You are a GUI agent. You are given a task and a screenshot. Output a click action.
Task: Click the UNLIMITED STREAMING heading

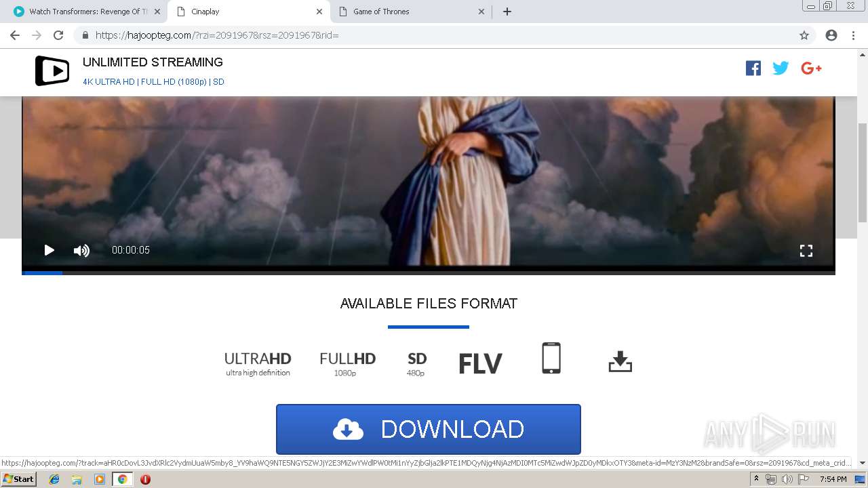click(x=153, y=62)
